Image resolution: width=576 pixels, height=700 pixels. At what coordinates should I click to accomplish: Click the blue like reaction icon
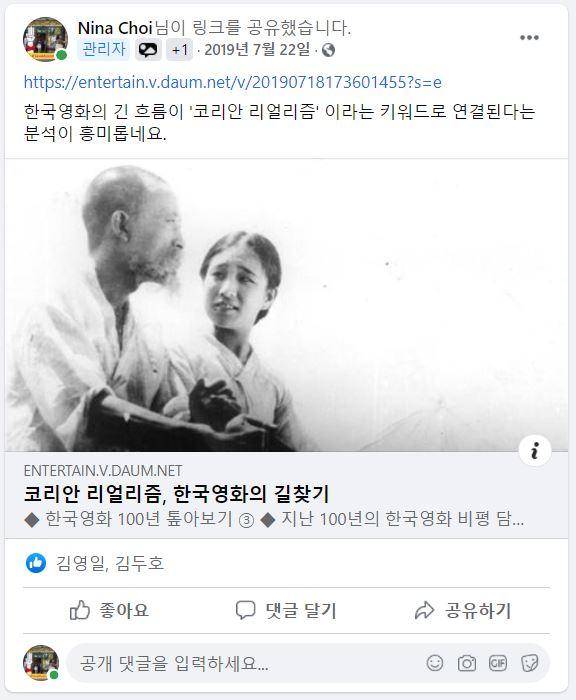(x=36, y=563)
